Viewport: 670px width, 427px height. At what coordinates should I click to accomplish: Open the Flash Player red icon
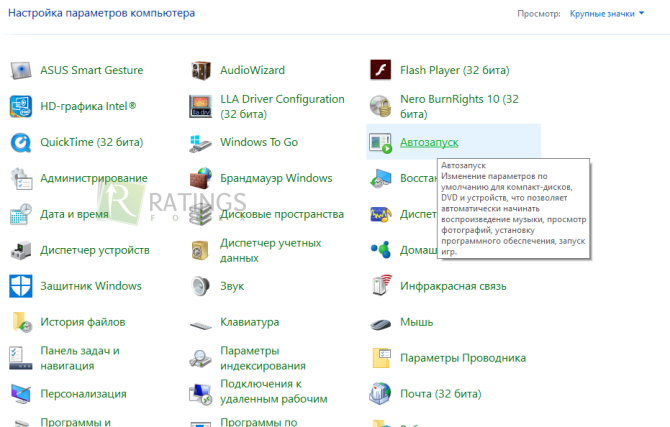pos(380,70)
